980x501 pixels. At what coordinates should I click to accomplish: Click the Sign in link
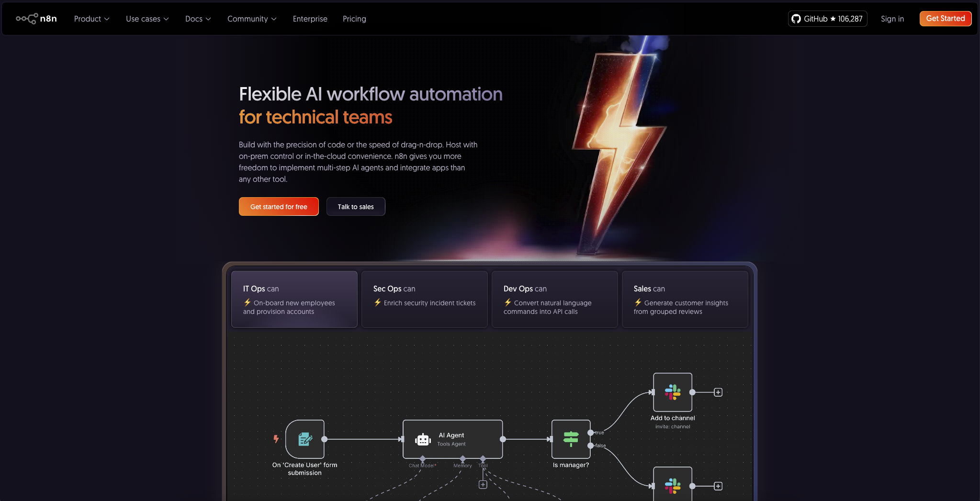click(892, 19)
